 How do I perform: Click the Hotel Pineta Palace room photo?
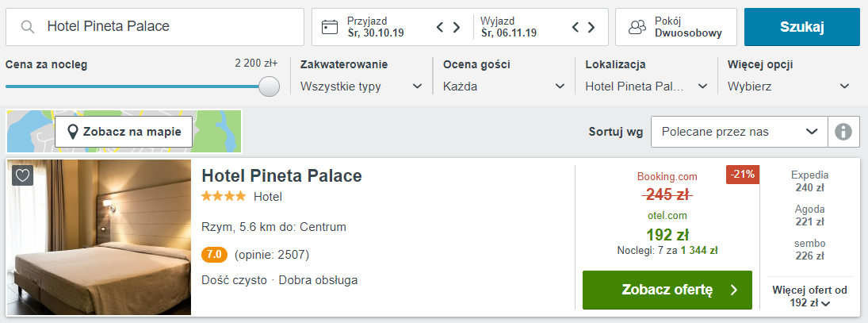tap(98, 237)
